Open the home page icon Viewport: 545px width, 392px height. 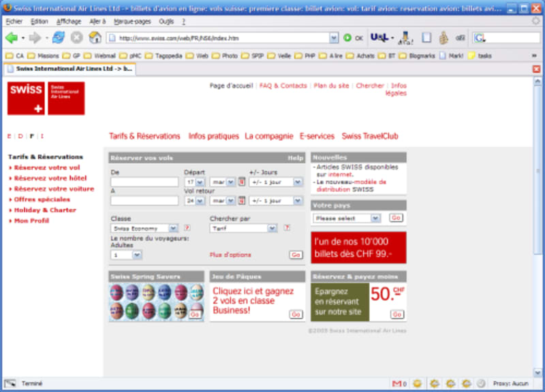95,37
